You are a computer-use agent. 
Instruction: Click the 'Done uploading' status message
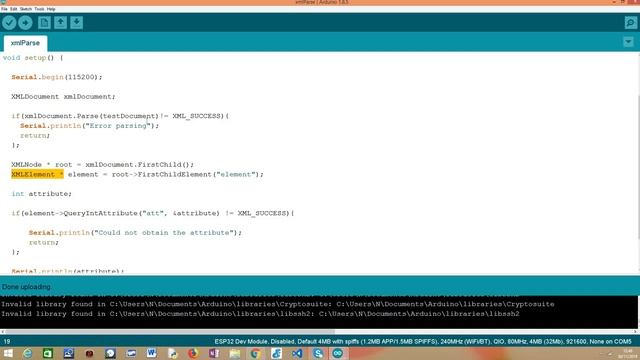(x=26, y=287)
